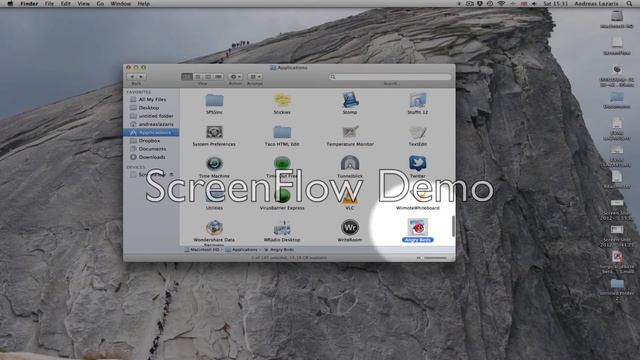Open the SPSSInc folder
The height and width of the screenshot is (360, 640).
click(x=214, y=100)
